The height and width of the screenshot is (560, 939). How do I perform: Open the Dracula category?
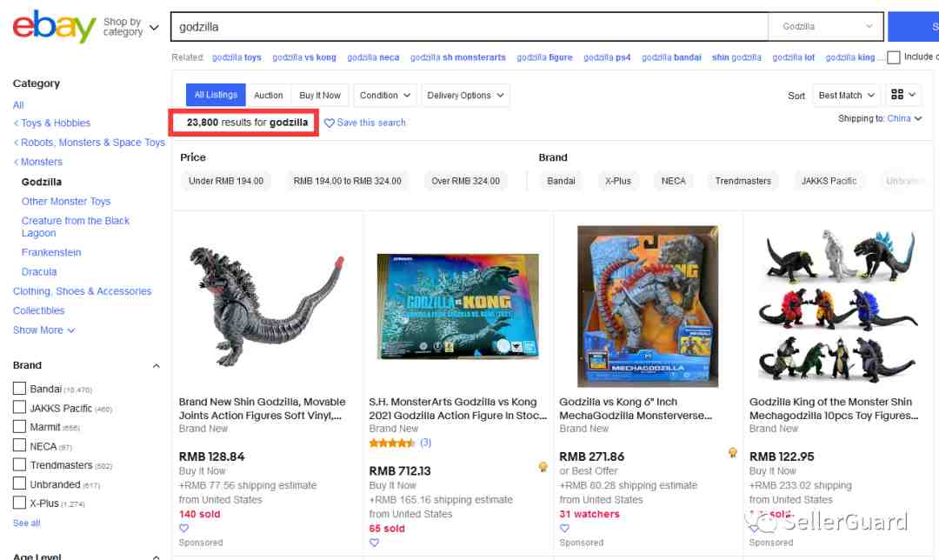[x=39, y=272]
